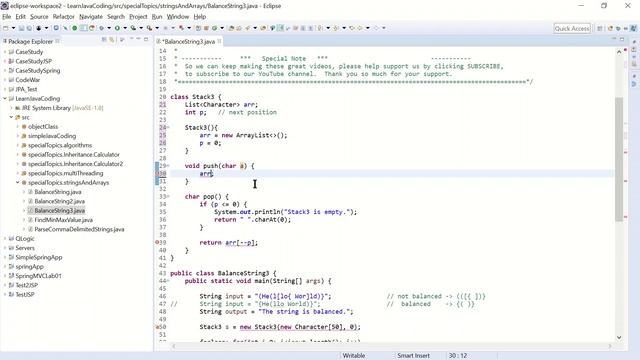Switch to the Java perspective icon
The width and height of the screenshot is (640, 360).
click(633, 28)
